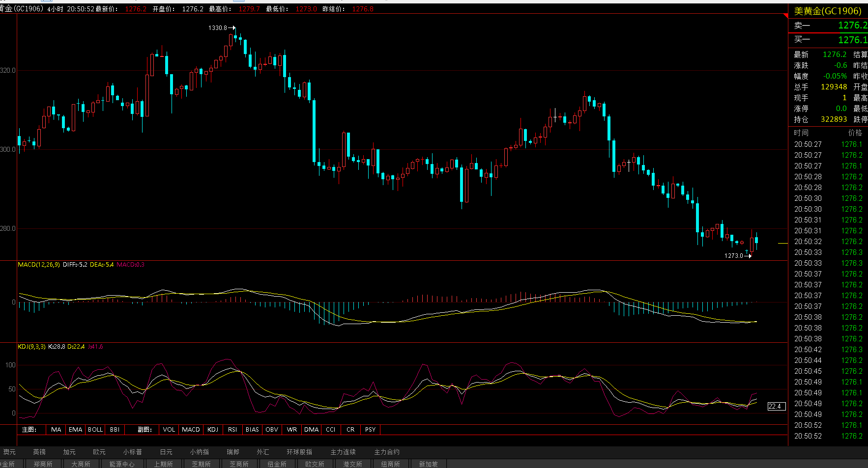The height and width of the screenshot is (468, 868).
Task: Open the 新加坡 exchange tab
Action: coord(428,464)
